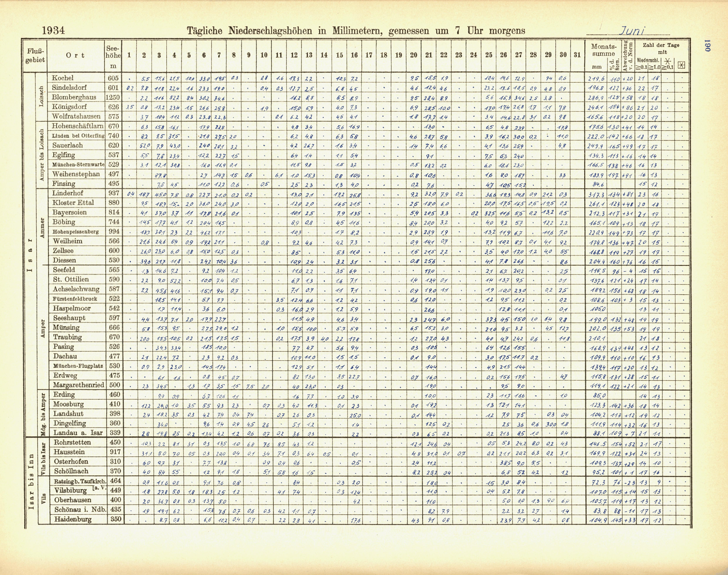Select the station name "Linderhof"

click(68, 193)
